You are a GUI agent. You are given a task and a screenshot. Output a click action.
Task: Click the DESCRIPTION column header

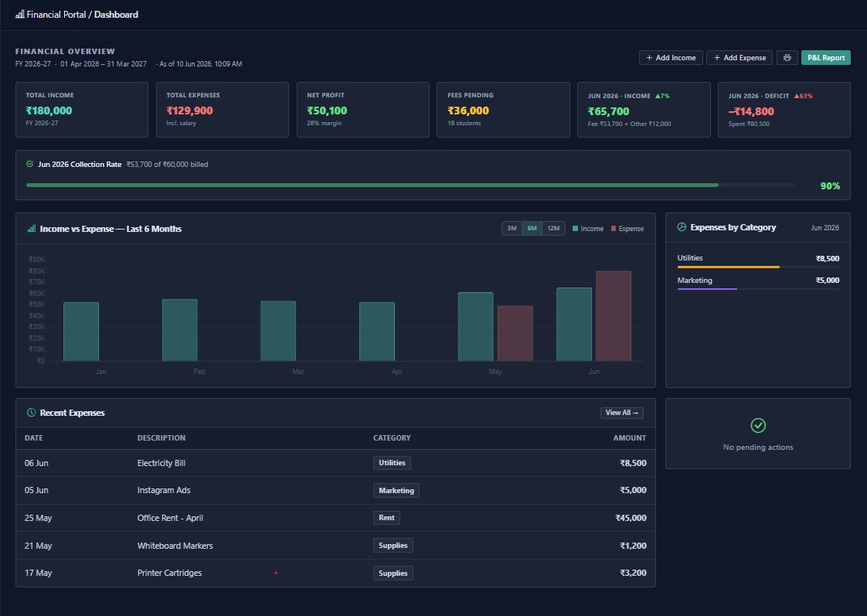[x=161, y=438]
